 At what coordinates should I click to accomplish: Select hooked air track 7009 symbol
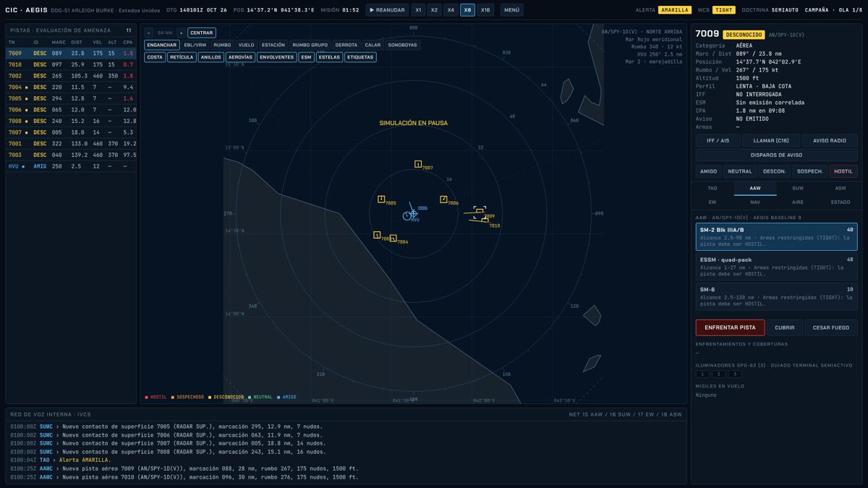click(x=480, y=212)
